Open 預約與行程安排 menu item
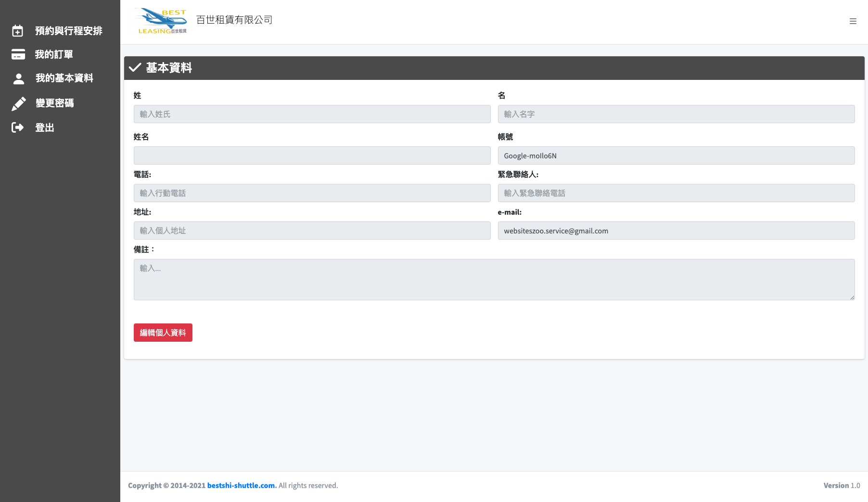The image size is (868, 502). pyautogui.click(x=68, y=31)
